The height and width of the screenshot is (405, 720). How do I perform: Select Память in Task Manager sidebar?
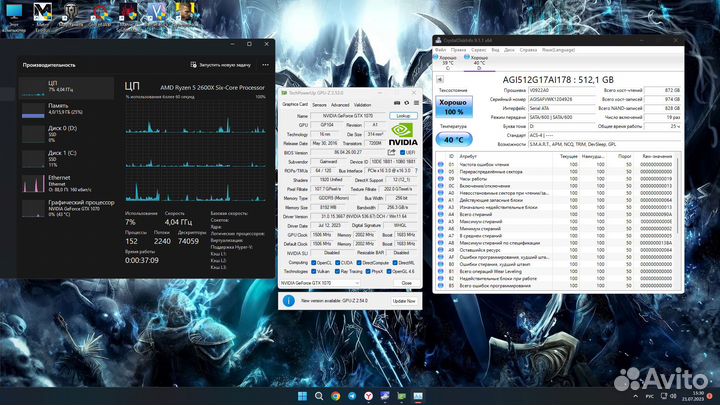(x=66, y=109)
